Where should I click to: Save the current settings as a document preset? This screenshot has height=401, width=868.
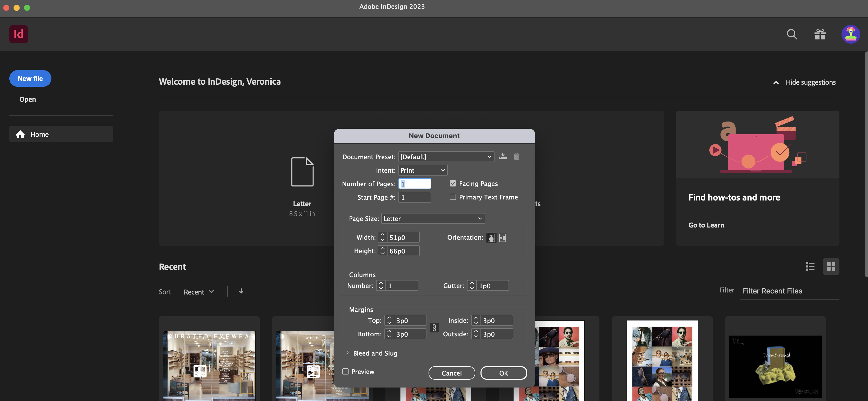pyautogui.click(x=503, y=156)
